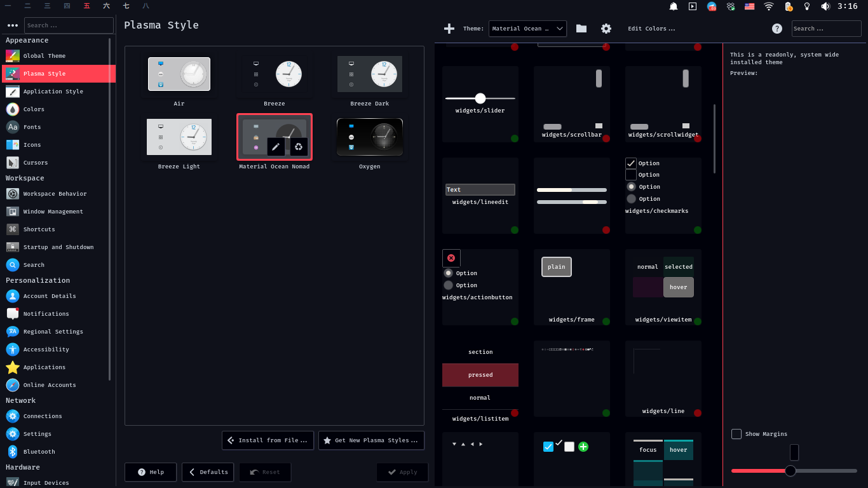868x488 pixels.
Task: Click the Get New Plasma Styles button
Action: (371, 440)
